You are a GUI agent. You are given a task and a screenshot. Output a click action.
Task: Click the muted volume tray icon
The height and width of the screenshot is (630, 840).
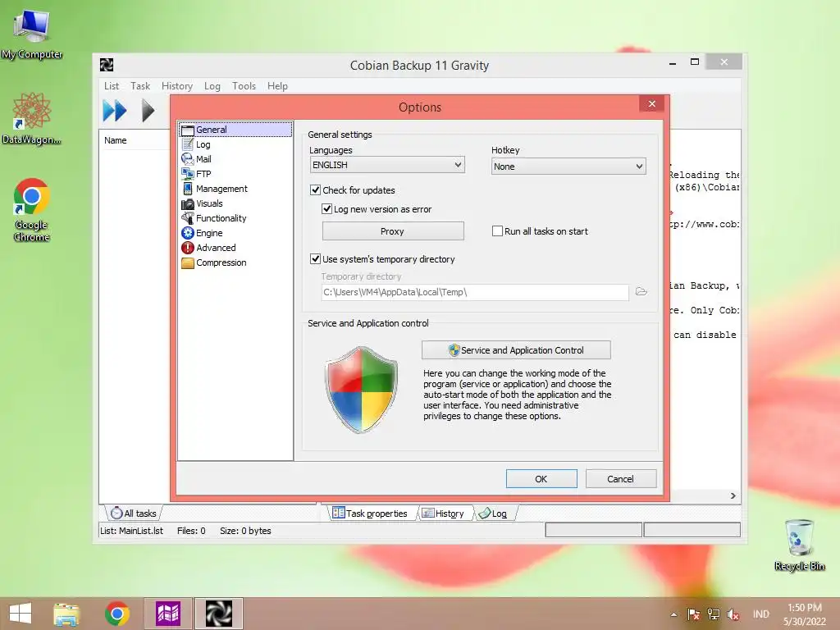point(733,614)
